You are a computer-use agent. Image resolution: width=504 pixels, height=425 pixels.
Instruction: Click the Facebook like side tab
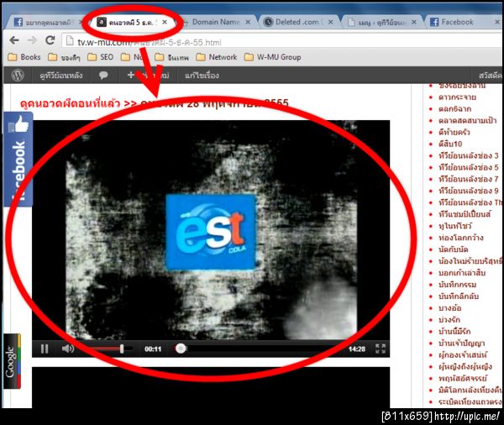click(18, 159)
